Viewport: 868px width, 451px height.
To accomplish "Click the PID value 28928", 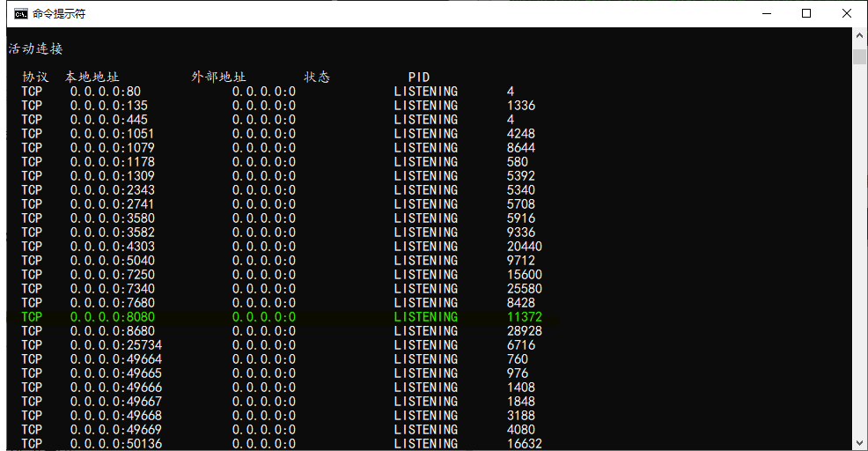I will pyautogui.click(x=524, y=331).
